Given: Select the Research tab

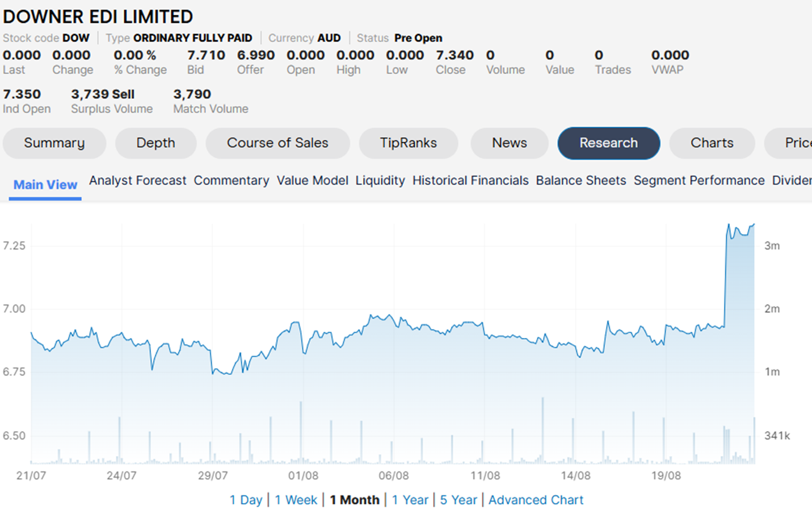Looking at the screenshot, I should pyautogui.click(x=608, y=143).
